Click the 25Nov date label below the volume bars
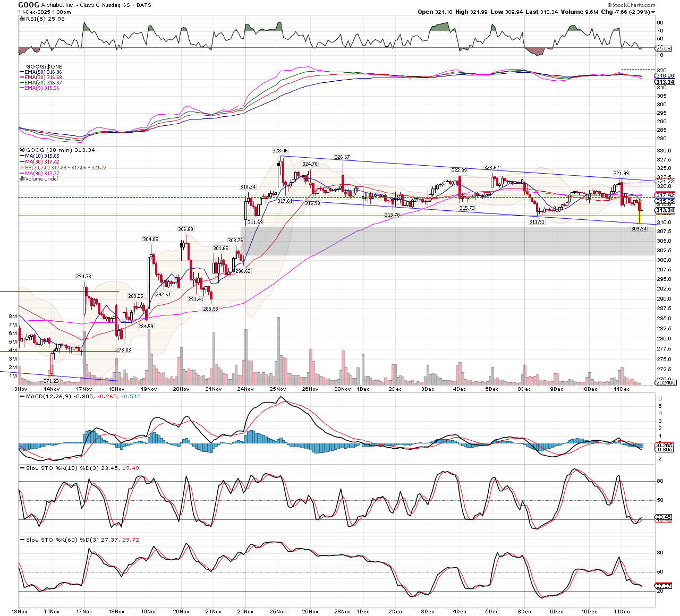680x616 pixels. (x=277, y=389)
